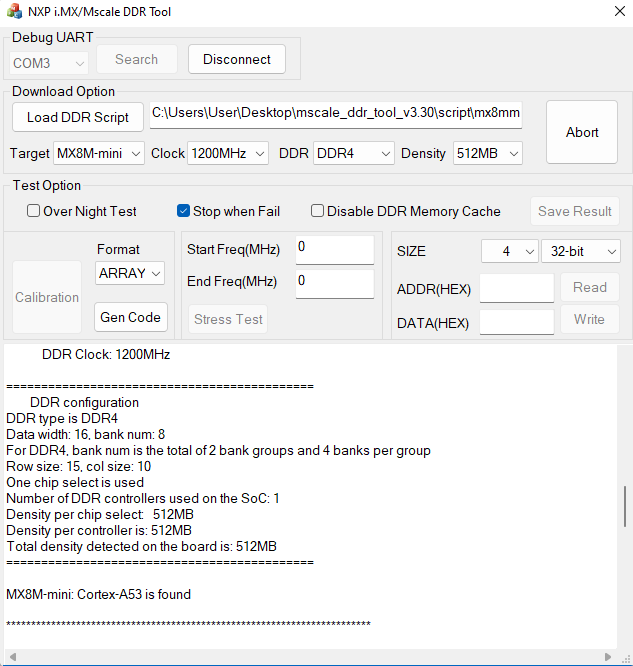This screenshot has width=633, height=666.
Task: Click the log's horizontal scroll left arrow
Action: tap(13, 657)
